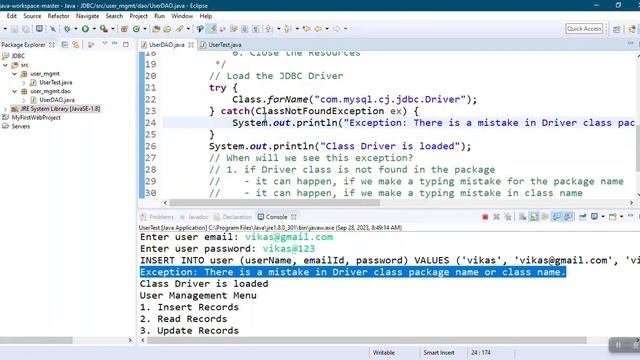The height and width of the screenshot is (360, 640).
Task: Open the Project menu
Action: point(138,16)
